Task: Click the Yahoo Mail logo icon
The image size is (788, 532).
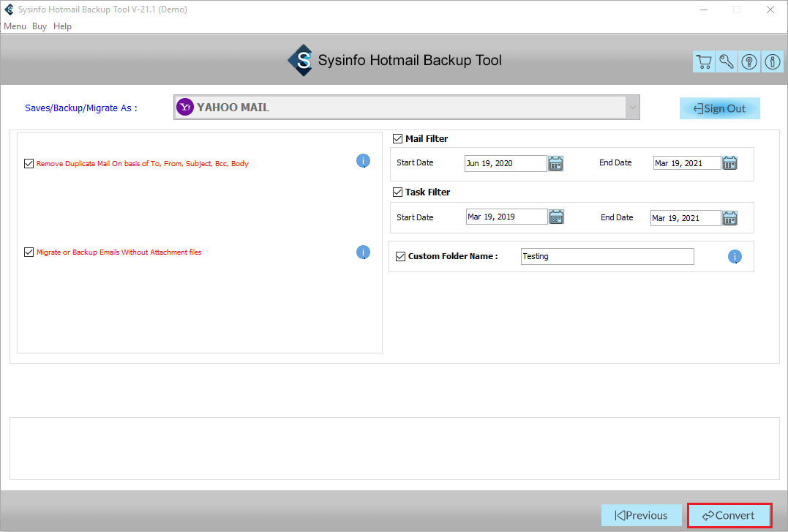Action: (185, 107)
